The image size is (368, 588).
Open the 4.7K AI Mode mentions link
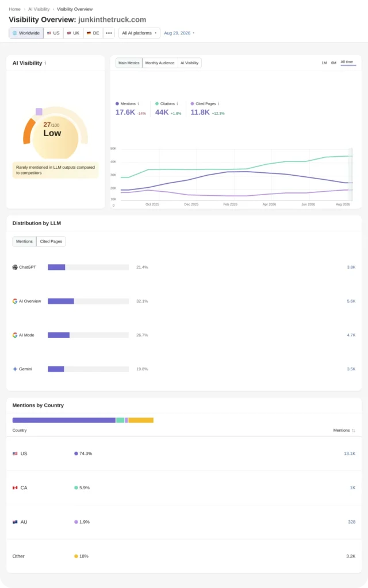(351, 335)
